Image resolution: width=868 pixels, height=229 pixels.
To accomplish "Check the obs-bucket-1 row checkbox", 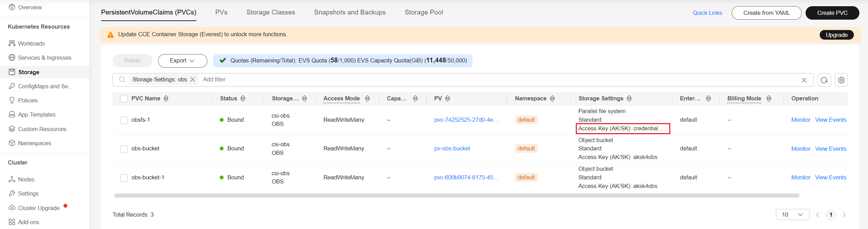I will coord(124,178).
